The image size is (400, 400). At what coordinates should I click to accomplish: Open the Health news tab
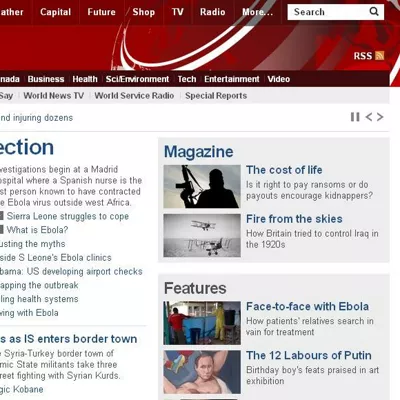pos(85,79)
